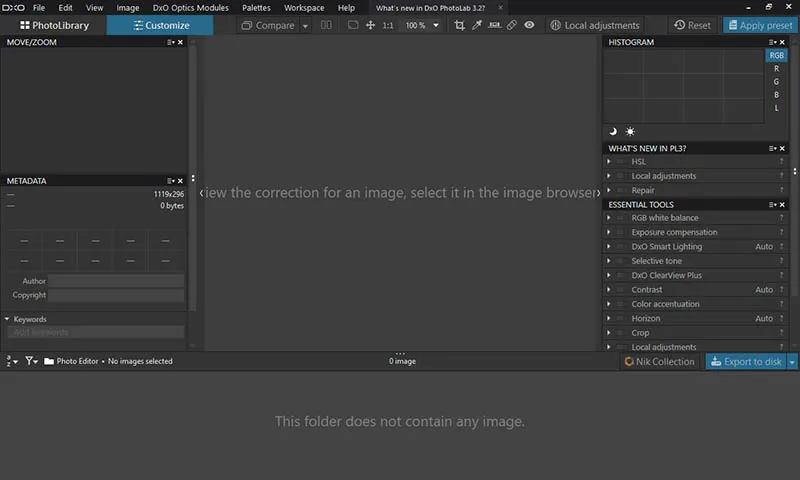Image resolution: width=800 pixels, height=480 pixels.
Task: Show shadow clipping with the moon icon
Action: [613, 131]
